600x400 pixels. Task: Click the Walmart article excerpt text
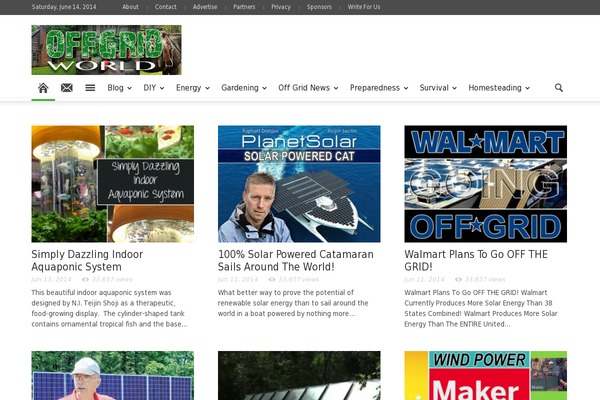[x=481, y=308]
